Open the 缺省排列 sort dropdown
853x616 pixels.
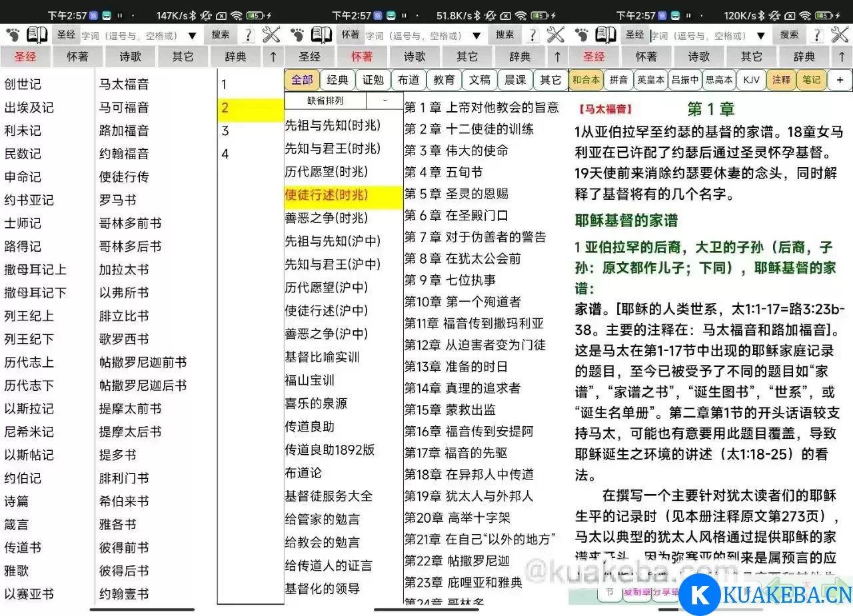click(x=326, y=101)
